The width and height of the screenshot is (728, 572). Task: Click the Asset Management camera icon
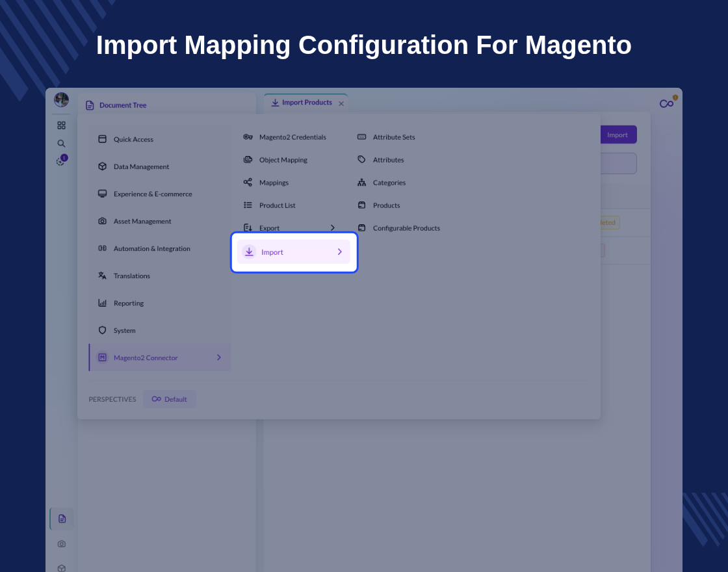point(103,221)
